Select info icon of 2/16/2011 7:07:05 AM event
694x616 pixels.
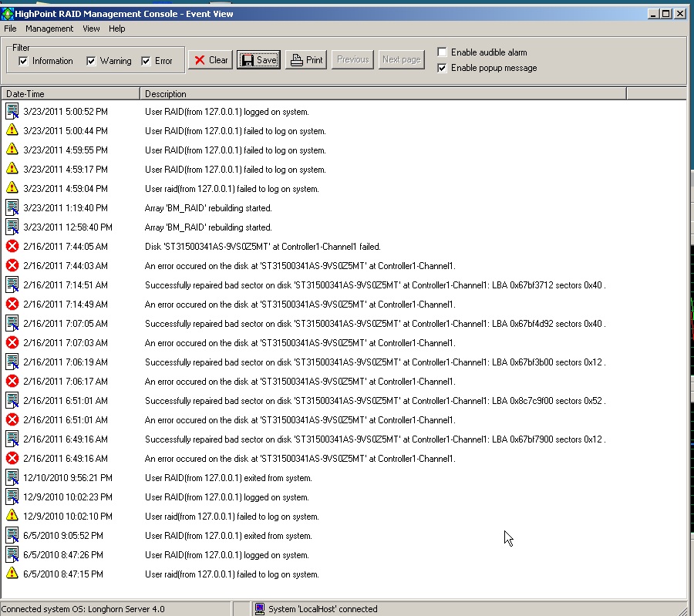point(12,323)
